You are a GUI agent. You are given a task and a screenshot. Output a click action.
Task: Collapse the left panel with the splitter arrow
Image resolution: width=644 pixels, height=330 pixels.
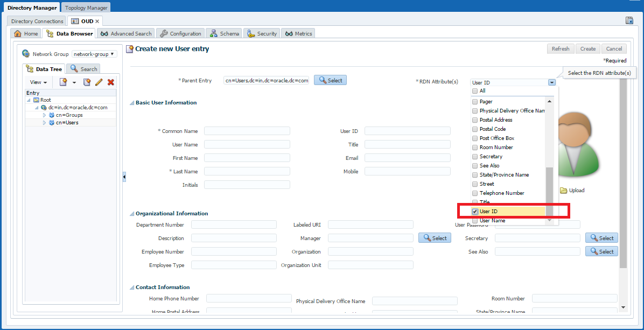coord(124,177)
